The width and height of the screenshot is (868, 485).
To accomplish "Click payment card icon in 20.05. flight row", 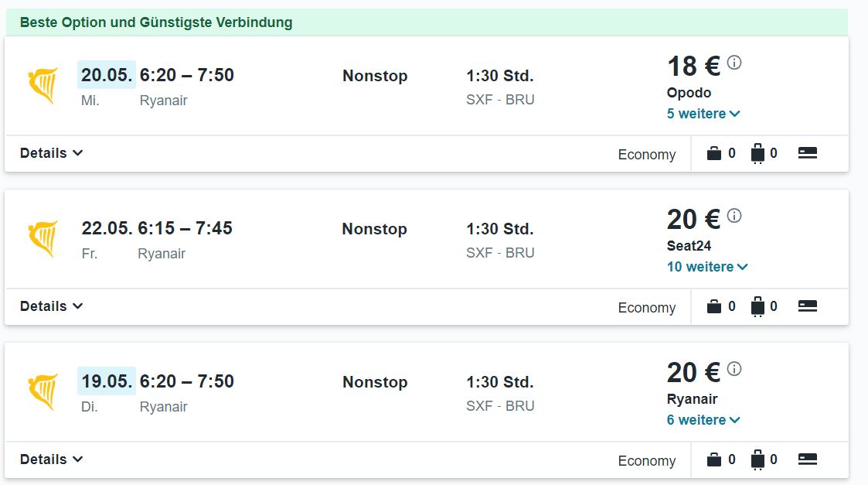I will click(808, 153).
